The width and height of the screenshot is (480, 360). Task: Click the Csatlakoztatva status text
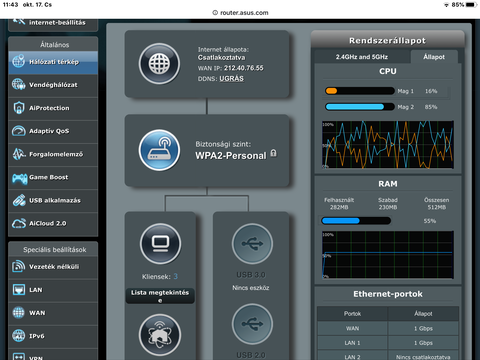click(x=221, y=58)
